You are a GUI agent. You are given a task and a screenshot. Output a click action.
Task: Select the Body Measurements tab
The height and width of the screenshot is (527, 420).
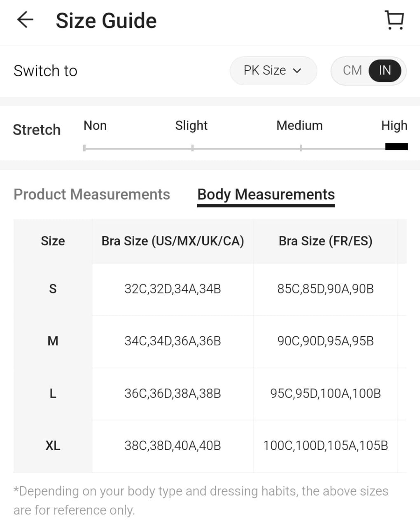coord(266,194)
